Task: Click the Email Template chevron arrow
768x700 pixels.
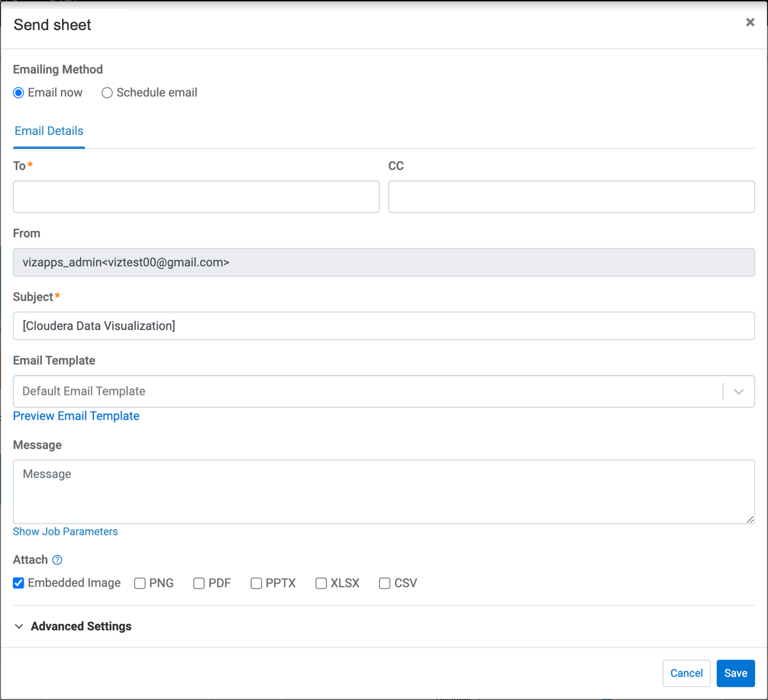Action: [739, 392]
